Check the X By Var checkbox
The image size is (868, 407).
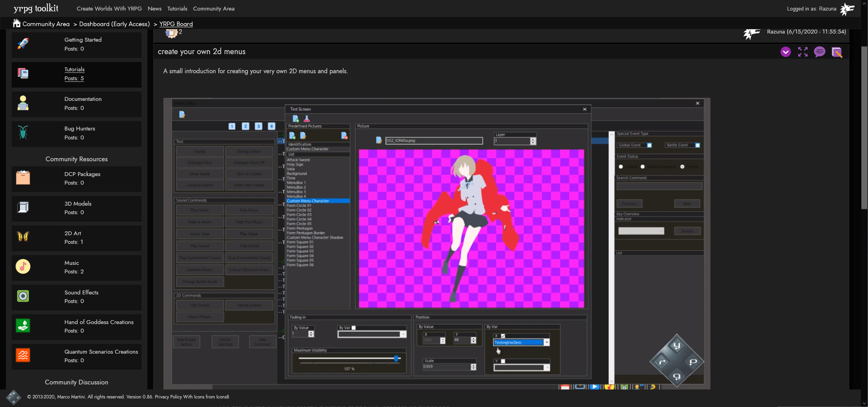click(x=503, y=336)
